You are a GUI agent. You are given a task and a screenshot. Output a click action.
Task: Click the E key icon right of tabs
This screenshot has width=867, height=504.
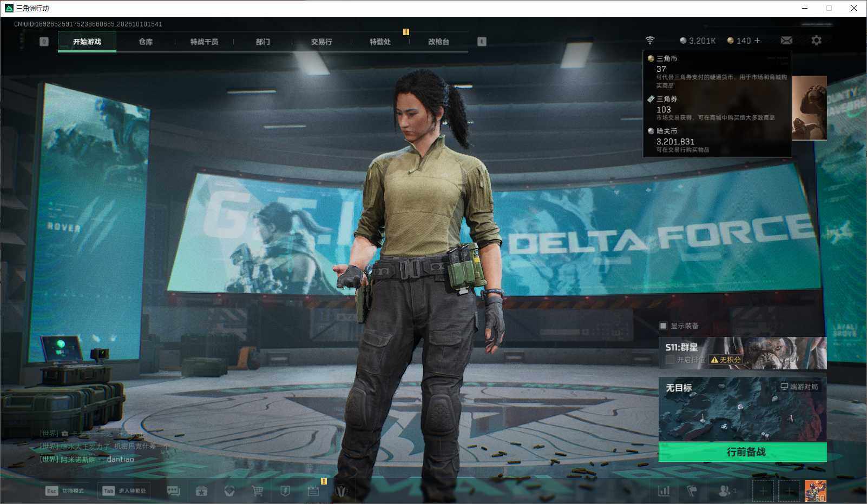pyautogui.click(x=482, y=42)
